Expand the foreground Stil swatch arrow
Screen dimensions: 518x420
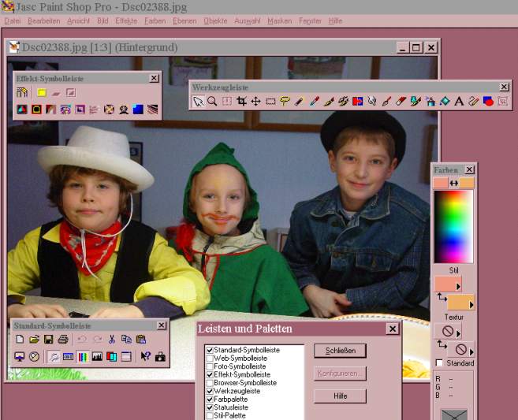pos(459,288)
